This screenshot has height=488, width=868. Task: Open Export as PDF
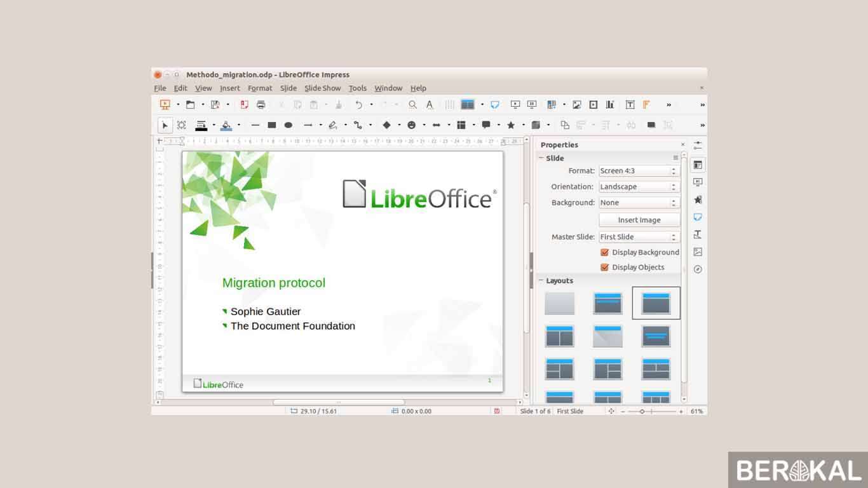pyautogui.click(x=244, y=104)
